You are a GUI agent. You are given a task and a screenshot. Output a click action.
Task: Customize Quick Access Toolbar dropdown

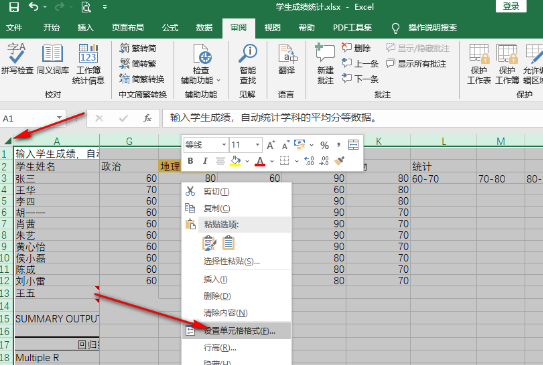(105, 7)
